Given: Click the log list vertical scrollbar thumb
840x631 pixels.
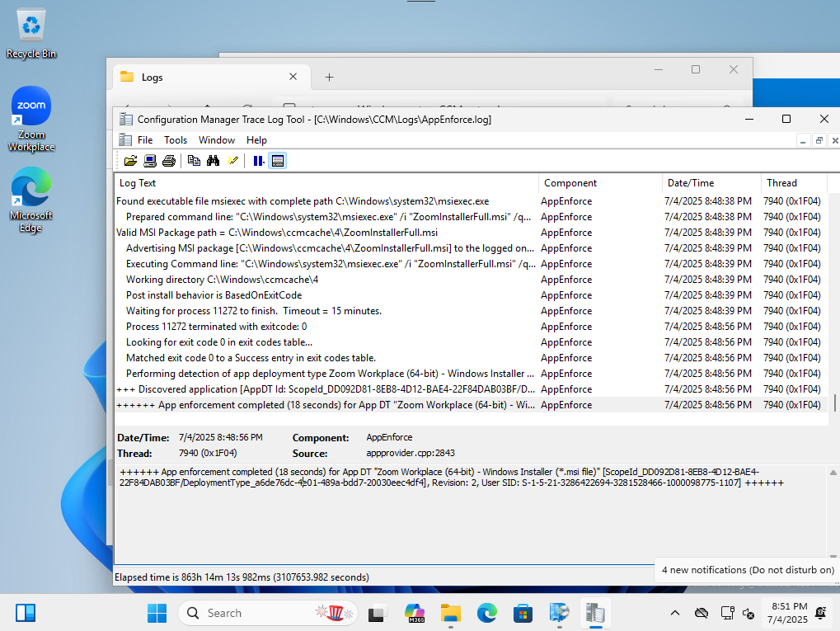Looking at the screenshot, I should tap(835, 403).
